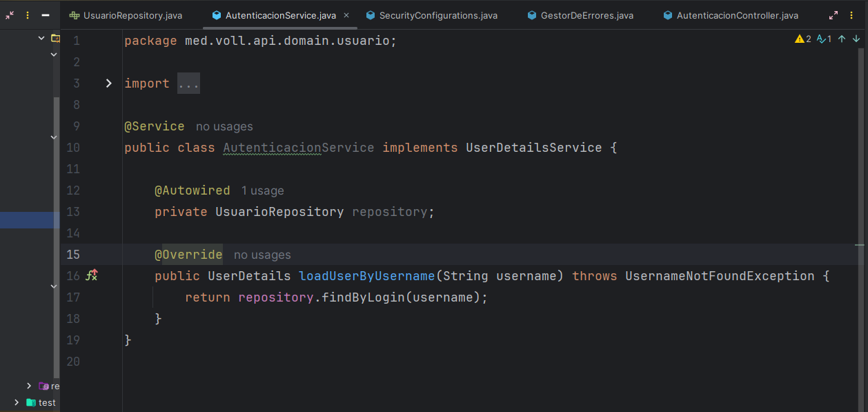Click the test folder row

coord(30,402)
